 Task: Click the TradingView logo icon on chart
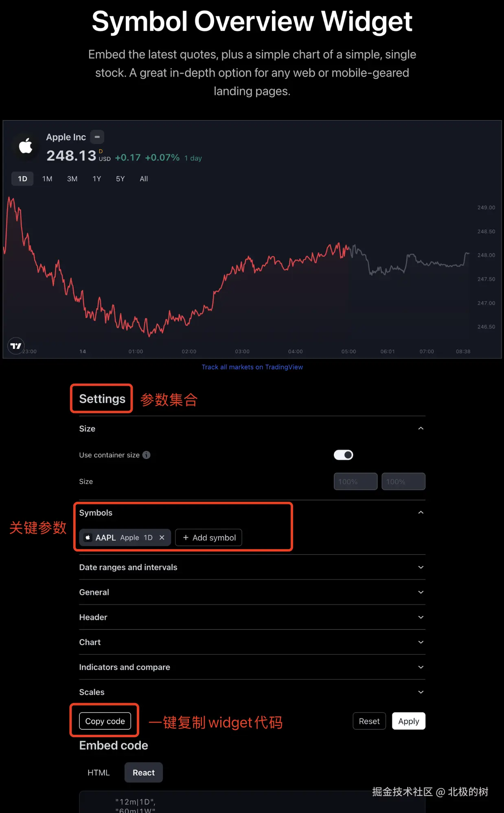click(x=16, y=346)
